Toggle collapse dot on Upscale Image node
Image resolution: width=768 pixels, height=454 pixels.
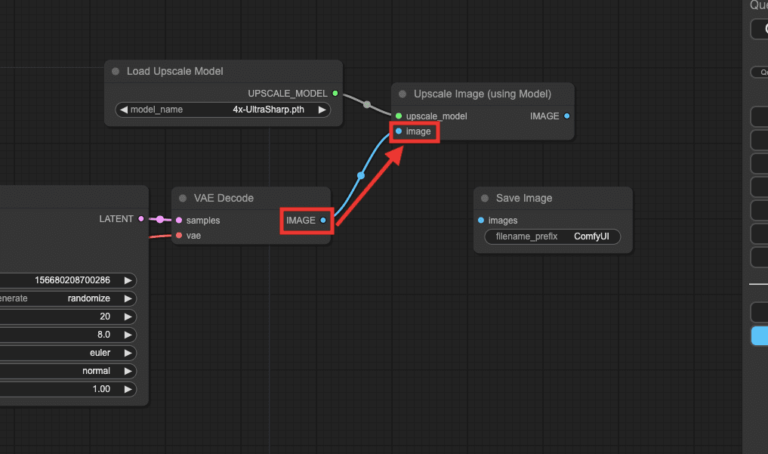(x=402, y=94)
